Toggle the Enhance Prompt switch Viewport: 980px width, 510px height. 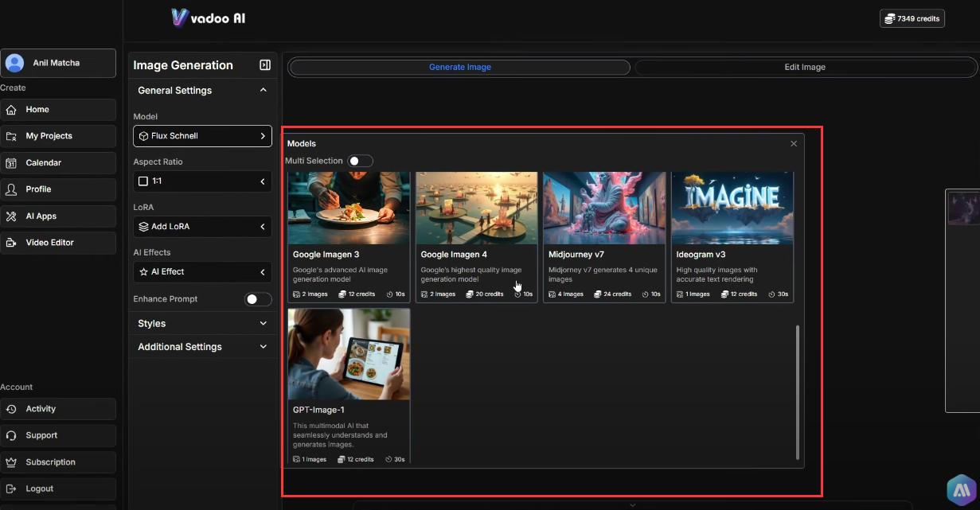click(x=258, y=299)
